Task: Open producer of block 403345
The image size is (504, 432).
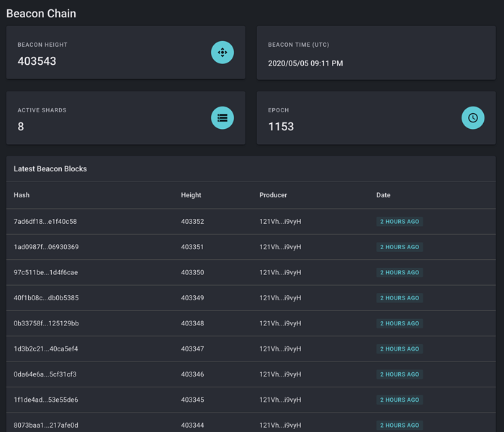Action: click(280, 400)
